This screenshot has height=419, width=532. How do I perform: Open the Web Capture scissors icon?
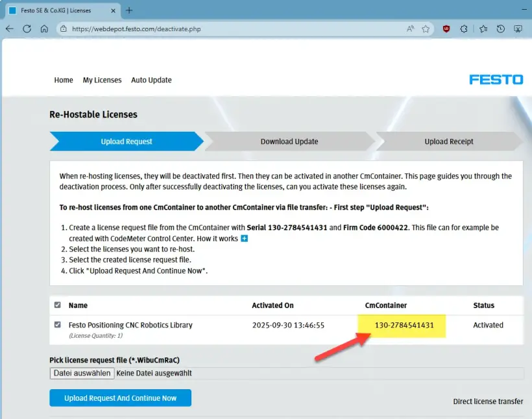click(x=517, y=29)
